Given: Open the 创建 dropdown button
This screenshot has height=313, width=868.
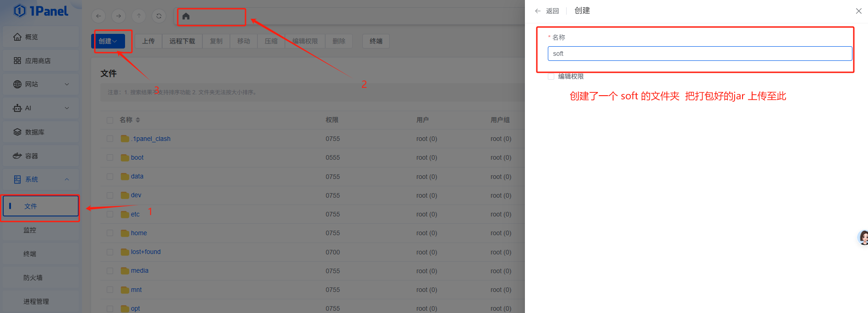Looking at the screenshot, I should (x=108, y=41).
